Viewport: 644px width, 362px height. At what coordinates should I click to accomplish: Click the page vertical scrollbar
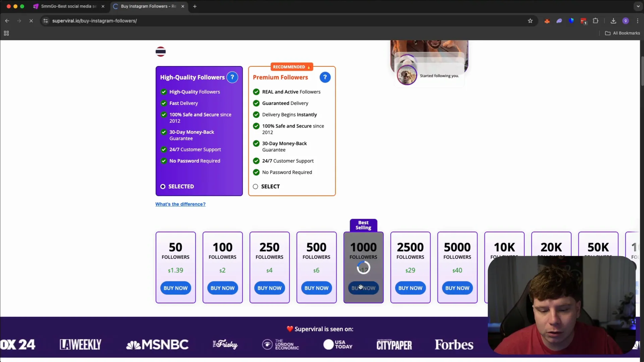pyautogui.click(x=642, y=71)
